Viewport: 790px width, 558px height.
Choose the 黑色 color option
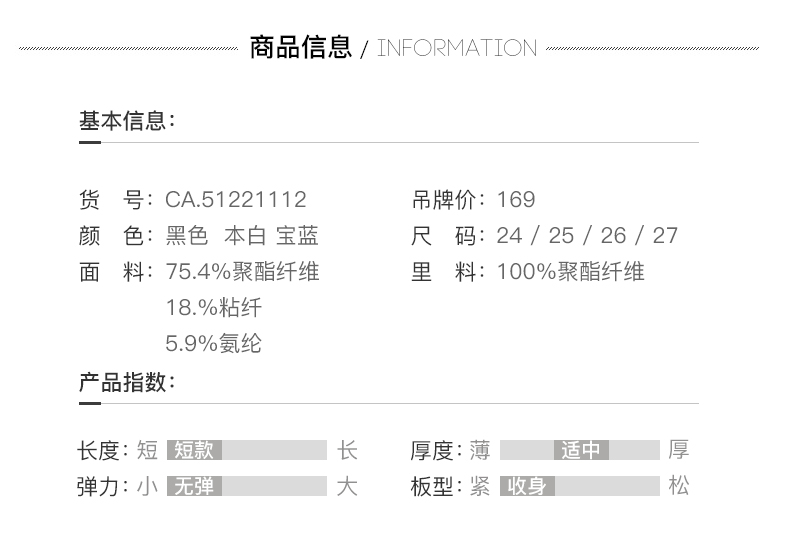coord(187,236)
